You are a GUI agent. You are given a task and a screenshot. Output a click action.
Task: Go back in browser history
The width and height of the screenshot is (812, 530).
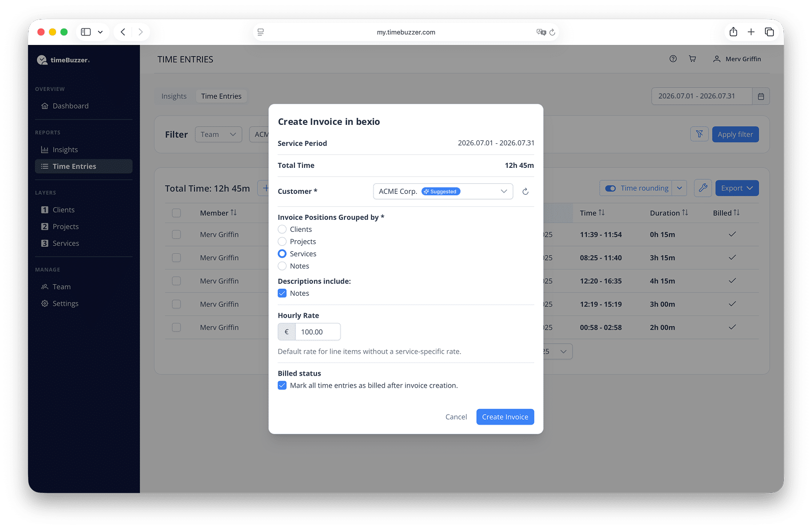[123, 32]
